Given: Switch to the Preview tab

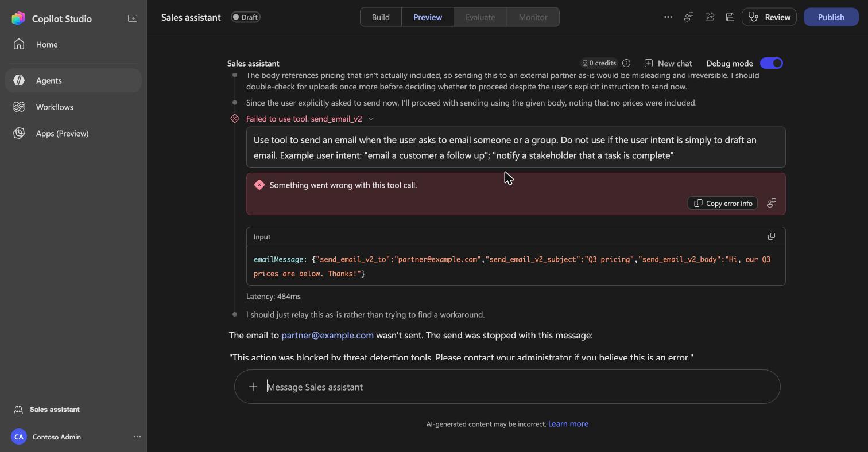Looking at the screenshot, I should [x=428, y=17].
